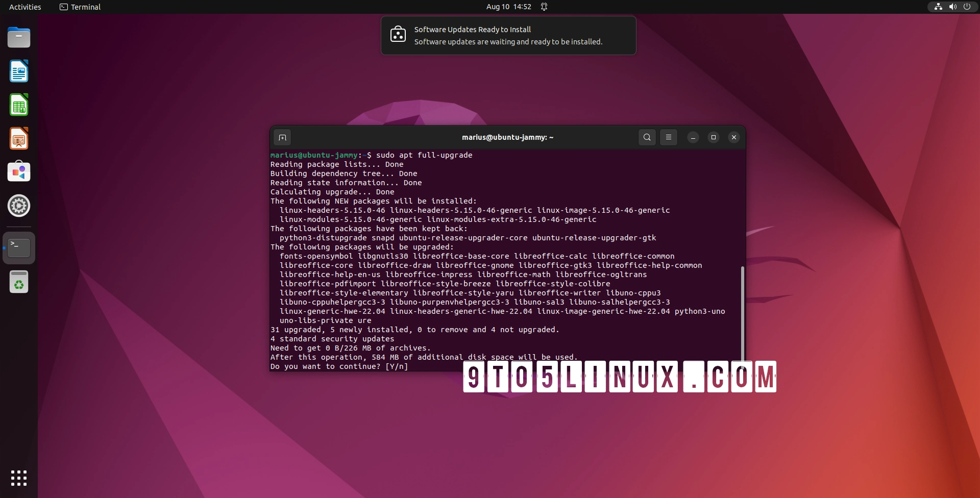
Task: Start LibreOffice Impress from the dock
Action: [x=19, y=138]
